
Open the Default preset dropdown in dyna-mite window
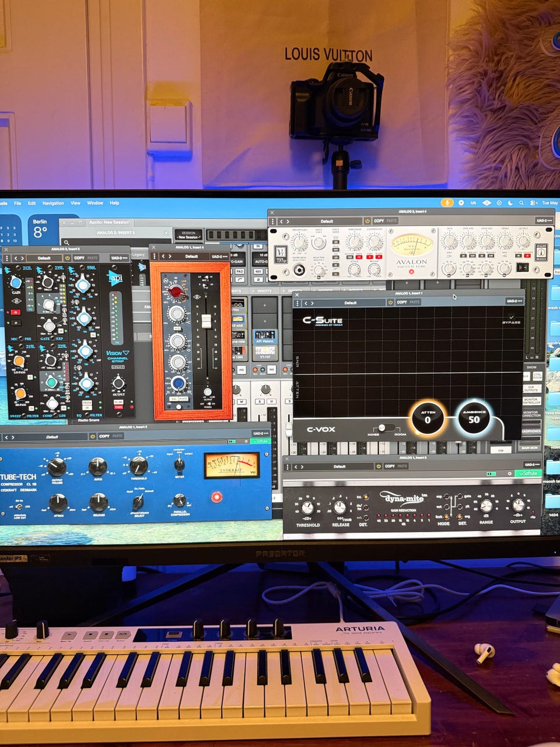click(339, 466)
